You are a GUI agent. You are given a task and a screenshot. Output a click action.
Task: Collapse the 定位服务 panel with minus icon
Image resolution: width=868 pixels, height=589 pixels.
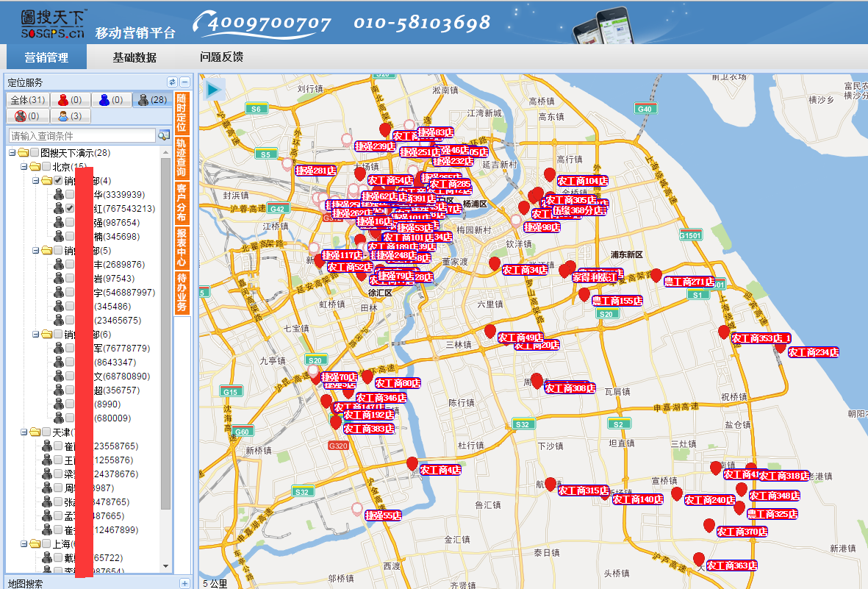pos(185,82)
